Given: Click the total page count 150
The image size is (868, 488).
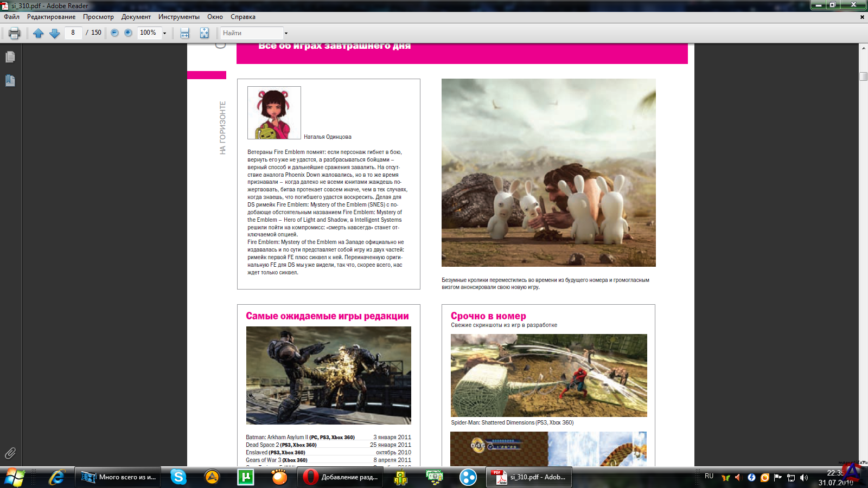Looking at the screenshot, I should (x=96, y=33).
